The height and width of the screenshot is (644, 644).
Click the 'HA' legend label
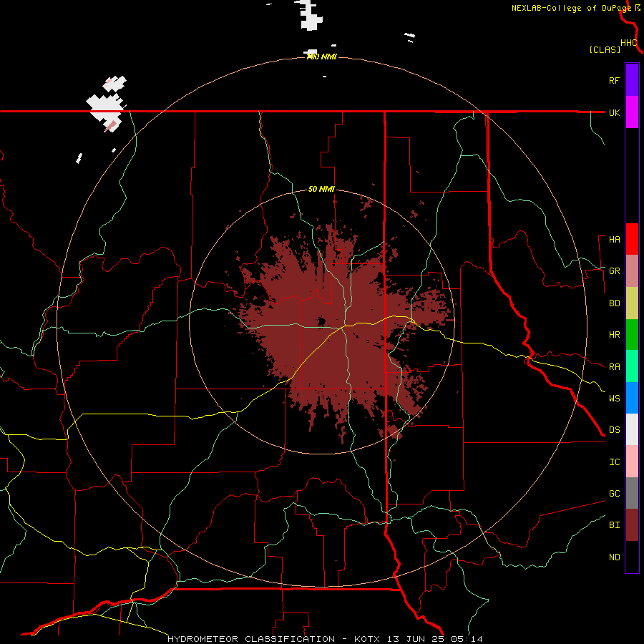pos(614,240)
